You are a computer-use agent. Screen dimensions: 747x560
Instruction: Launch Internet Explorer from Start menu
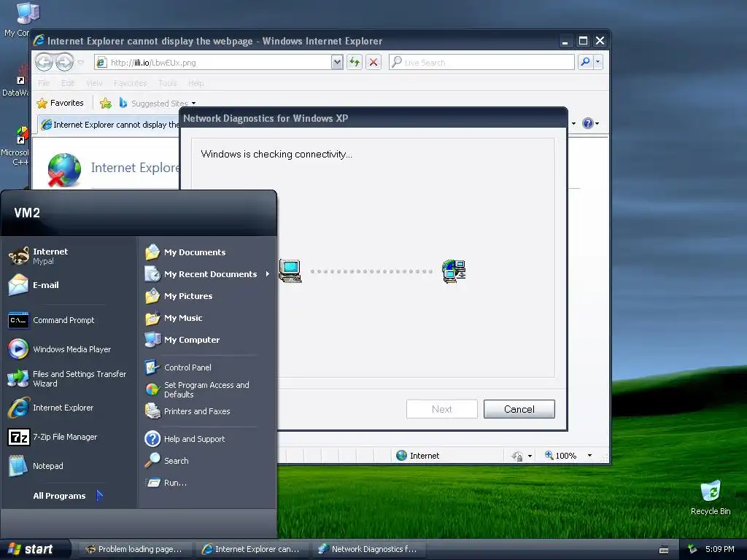52,408
